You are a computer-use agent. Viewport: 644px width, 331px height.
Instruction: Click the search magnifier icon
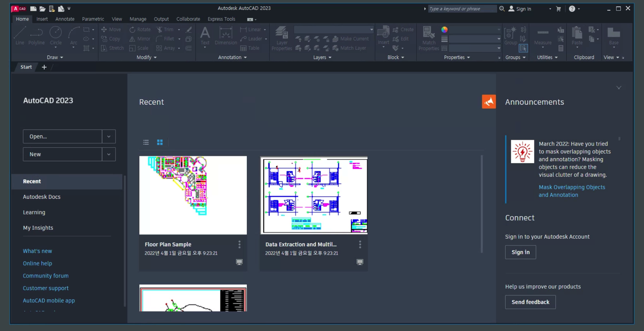(x=502, y=9)
